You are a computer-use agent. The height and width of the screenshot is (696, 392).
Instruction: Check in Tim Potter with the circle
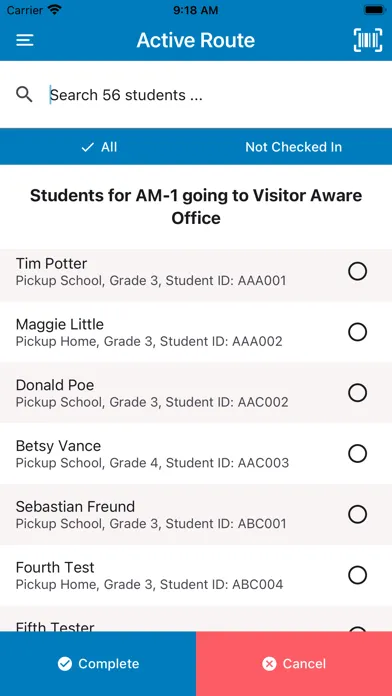coord(357,271)
